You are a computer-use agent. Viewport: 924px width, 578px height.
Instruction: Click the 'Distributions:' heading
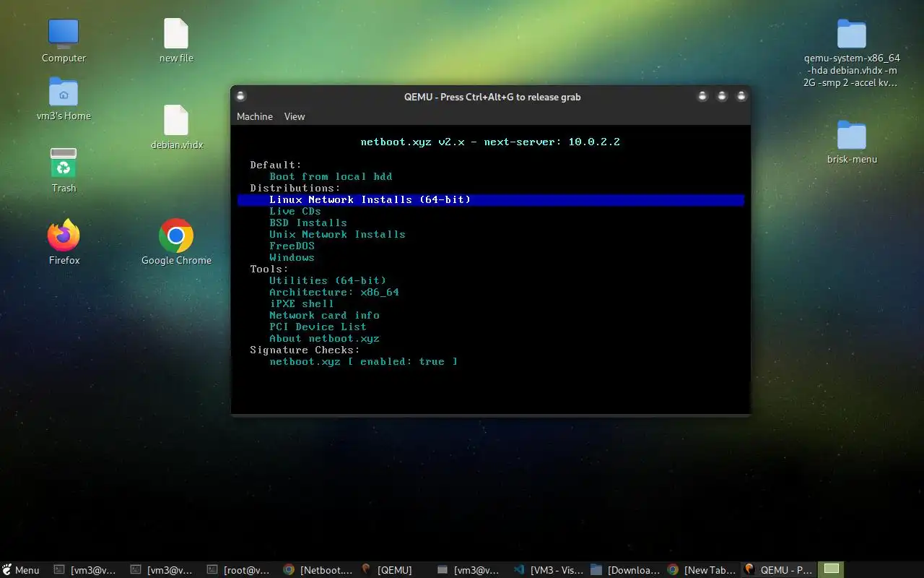point(295,188)
